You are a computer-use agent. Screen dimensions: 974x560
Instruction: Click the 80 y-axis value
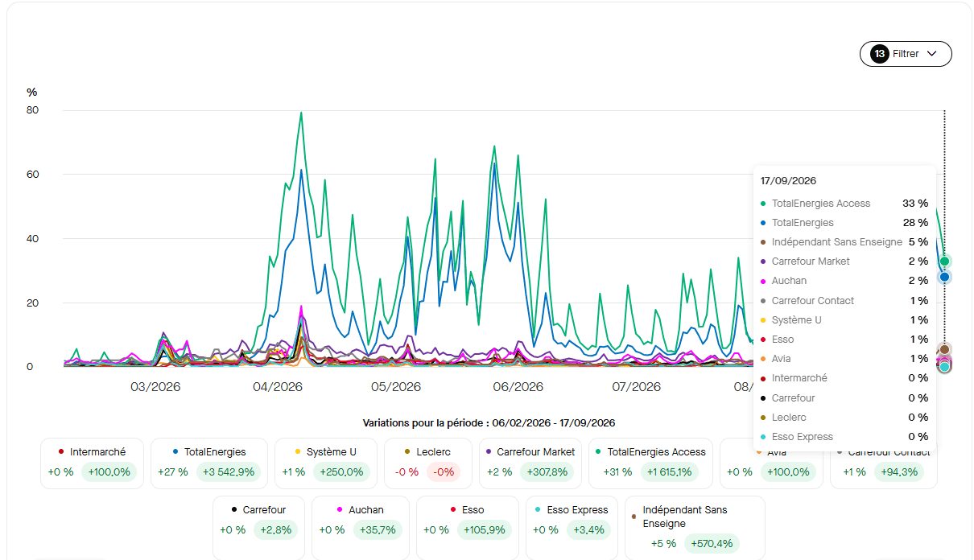pos(32,110)
